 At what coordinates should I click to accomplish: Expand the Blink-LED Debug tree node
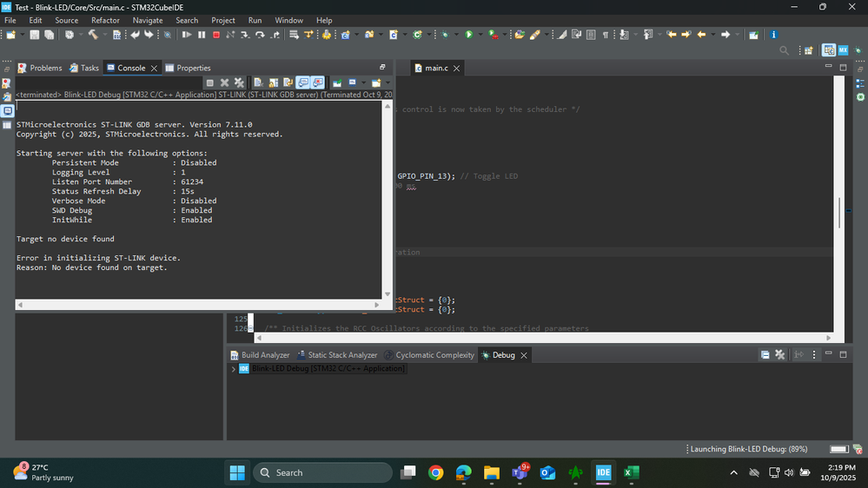tap(233, 369)
